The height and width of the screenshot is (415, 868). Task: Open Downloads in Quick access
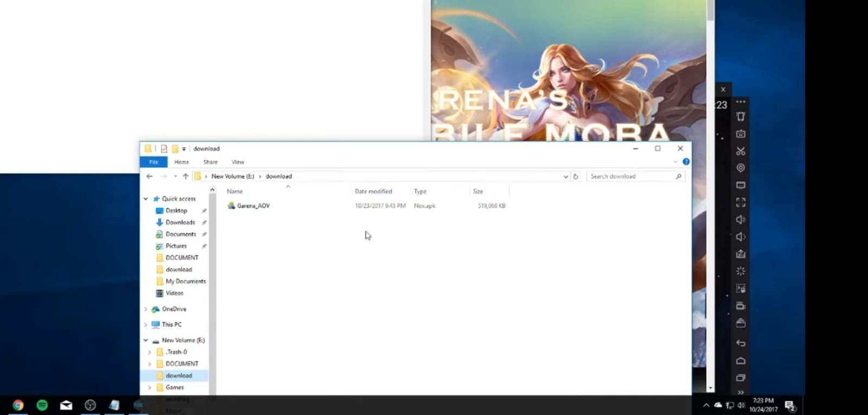180,222
